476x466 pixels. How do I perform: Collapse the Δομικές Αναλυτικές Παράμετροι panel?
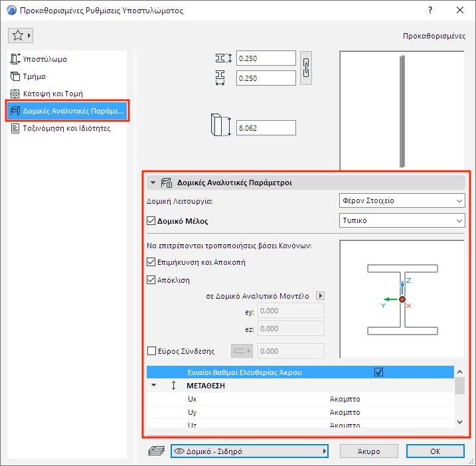pyautogui.click(x=153, y=183)
